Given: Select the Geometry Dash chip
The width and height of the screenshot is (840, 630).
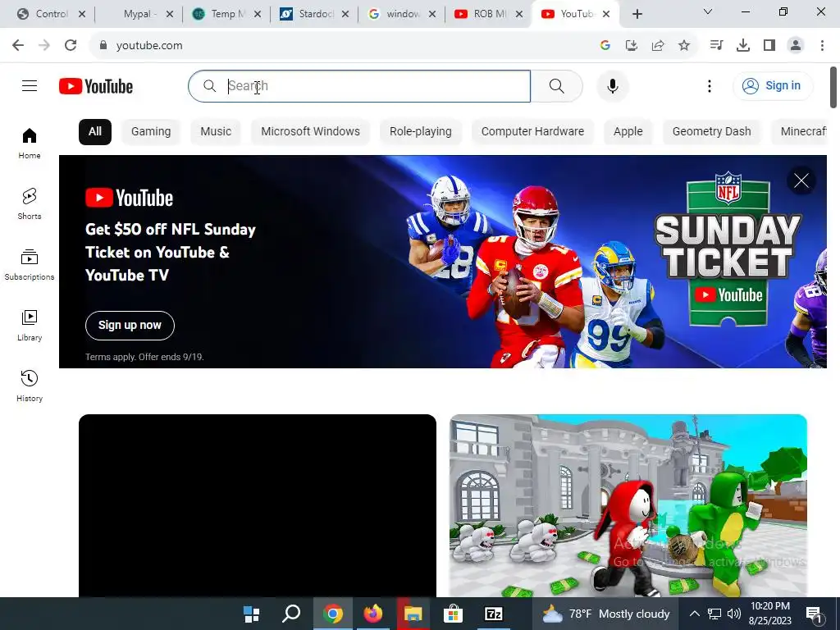Looking at the screenshot, I should (711, 132).
